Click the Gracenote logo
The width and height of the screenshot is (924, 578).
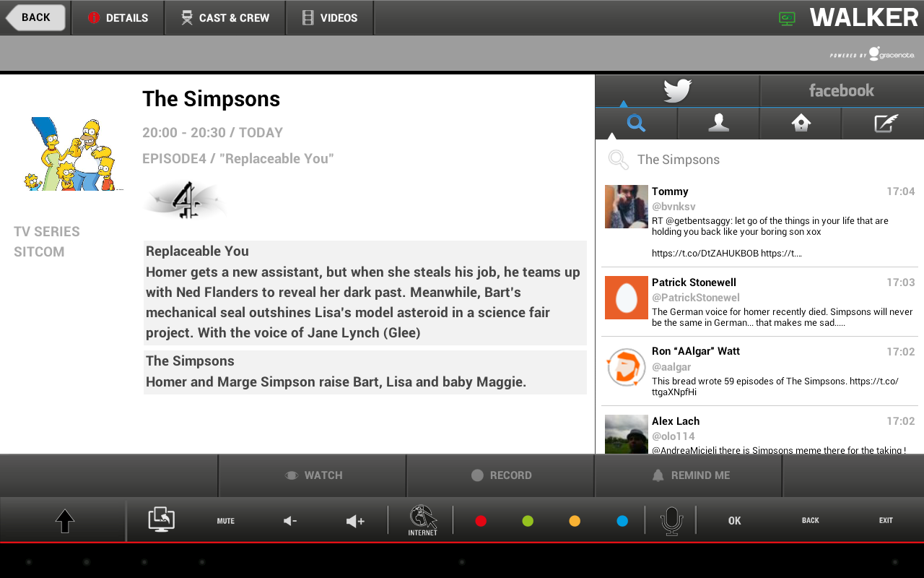(872, 54)
